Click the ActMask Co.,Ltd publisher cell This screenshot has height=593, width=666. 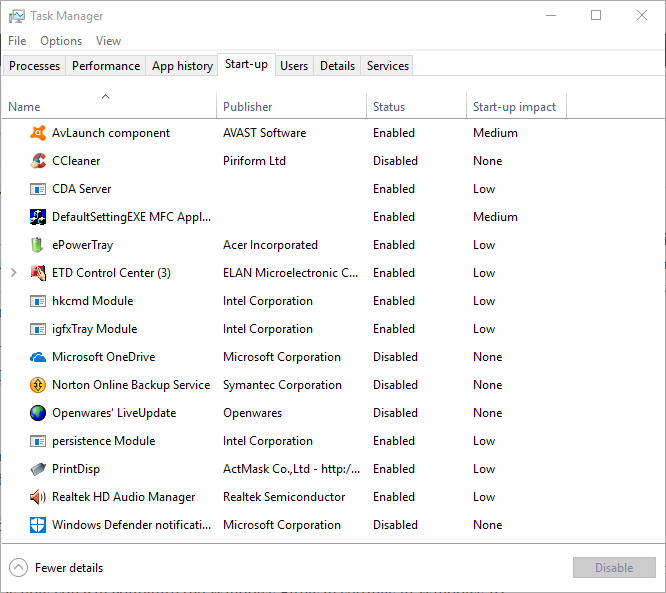(x=291, y=469)
